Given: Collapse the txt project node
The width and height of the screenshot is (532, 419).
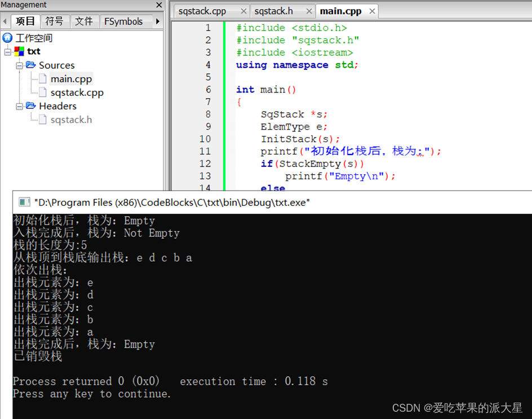Looking at the screenshot, I should click(x=7, y=52).
